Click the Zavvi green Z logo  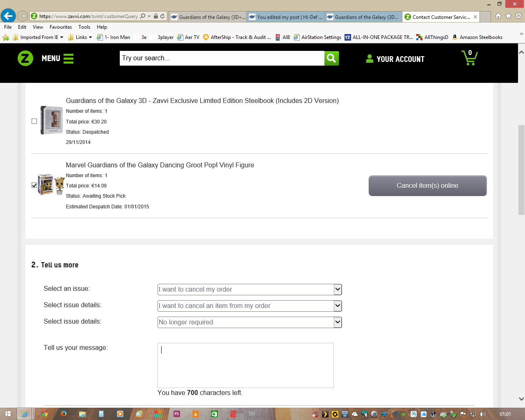tap(25, 59)
